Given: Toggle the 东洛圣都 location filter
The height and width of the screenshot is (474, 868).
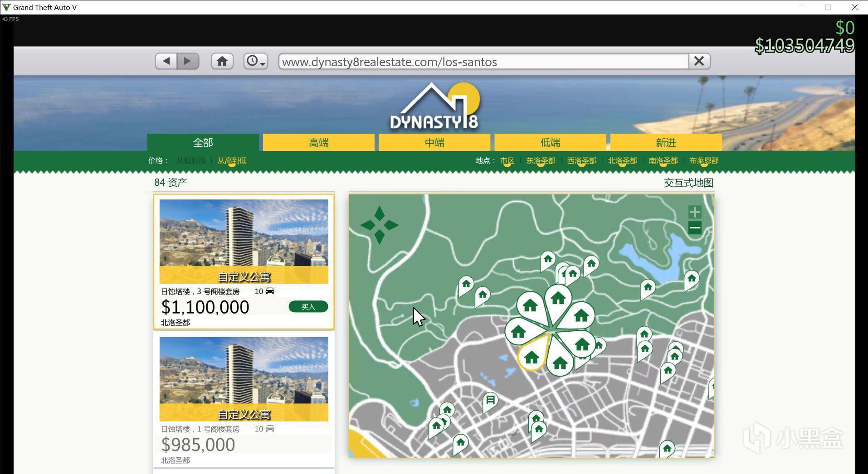Looking at the screenshot, I should 541,161.
